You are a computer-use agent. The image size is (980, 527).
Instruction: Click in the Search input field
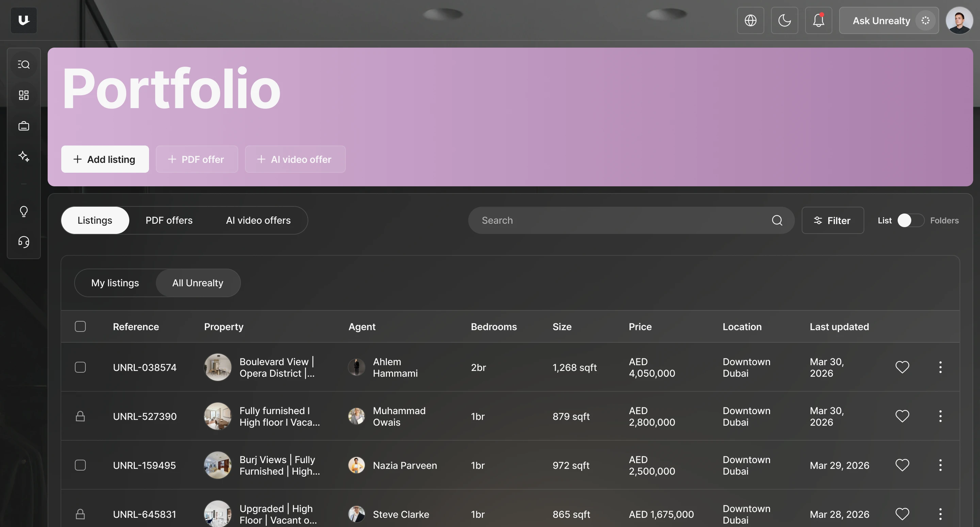click(620, 221)
